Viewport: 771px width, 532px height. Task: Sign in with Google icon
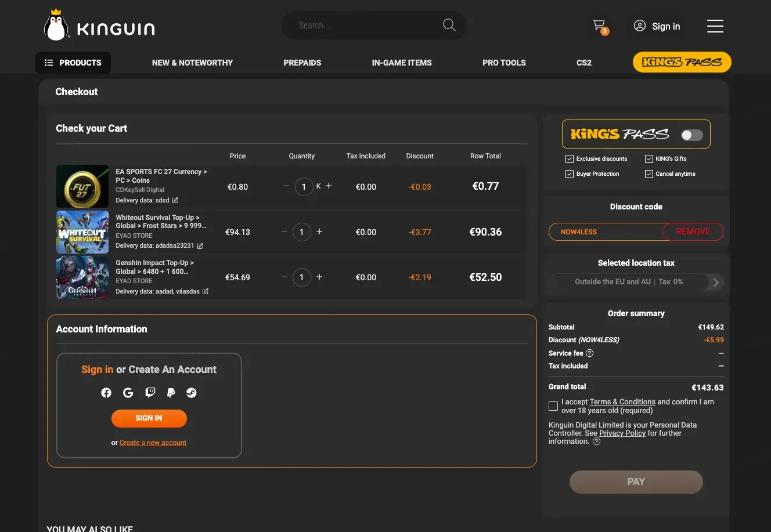point(128,393)
